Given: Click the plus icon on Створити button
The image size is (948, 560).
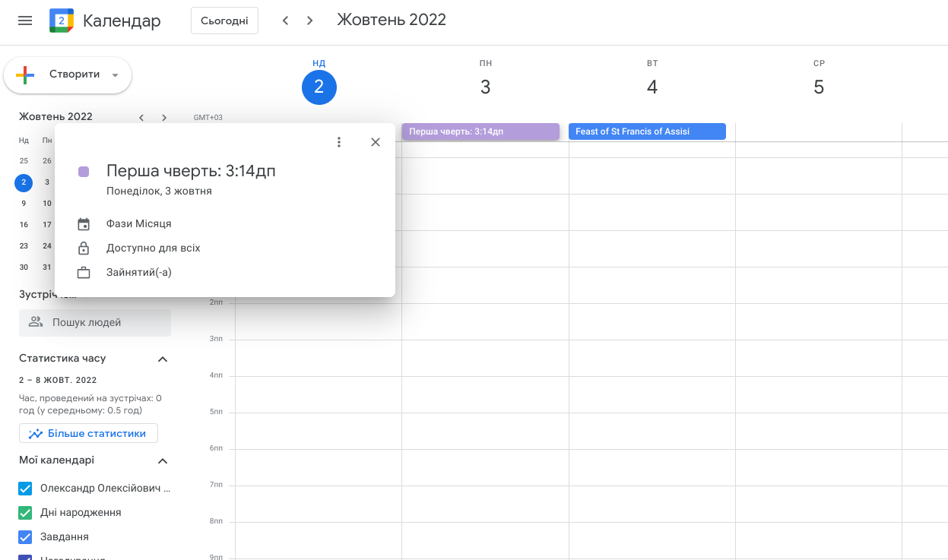Looking at the screenshot, I should click(27, 75).
